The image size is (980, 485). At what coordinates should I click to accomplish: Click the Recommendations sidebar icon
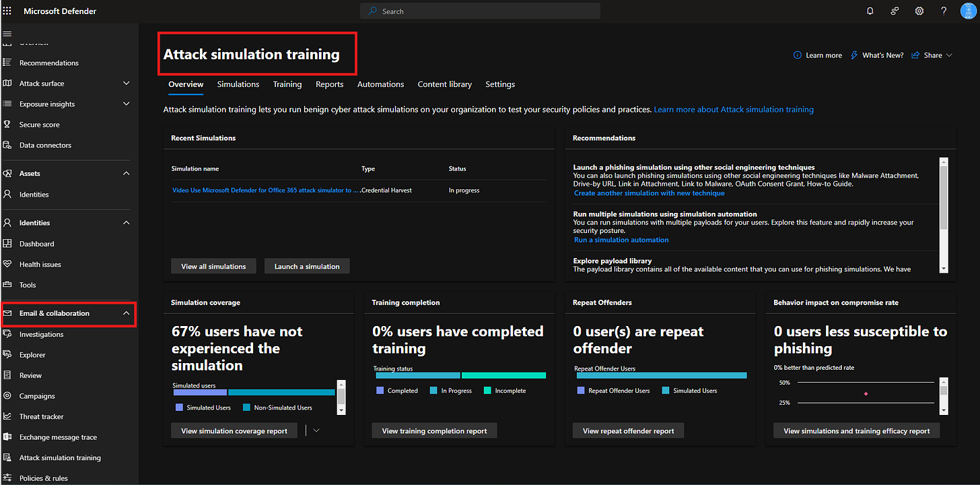[7, 63]
